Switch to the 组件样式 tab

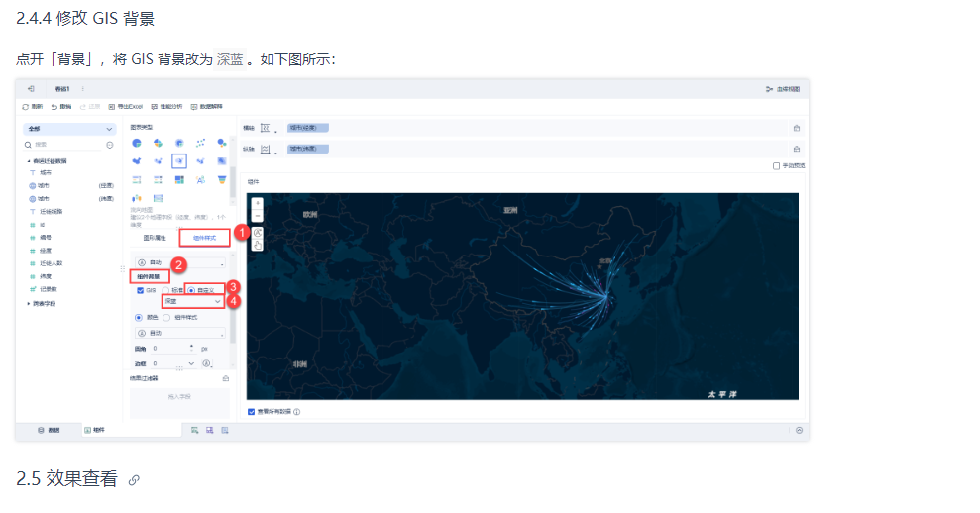click(x=204, y=238)
